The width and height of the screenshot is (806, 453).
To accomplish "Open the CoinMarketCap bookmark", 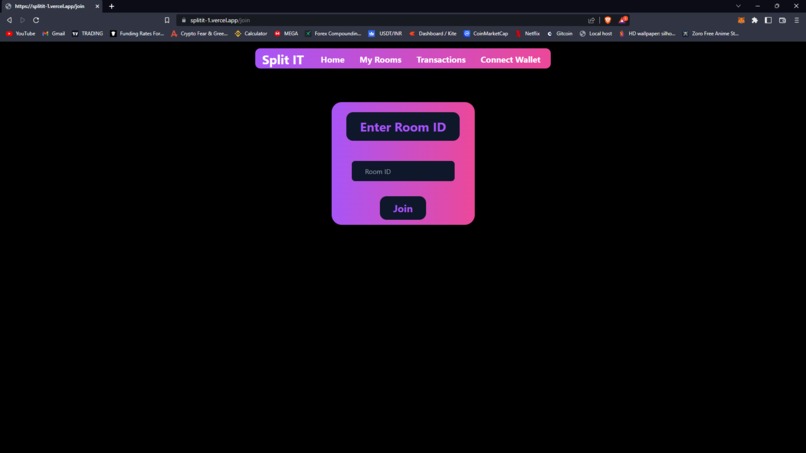I will [x=486, y=33].
